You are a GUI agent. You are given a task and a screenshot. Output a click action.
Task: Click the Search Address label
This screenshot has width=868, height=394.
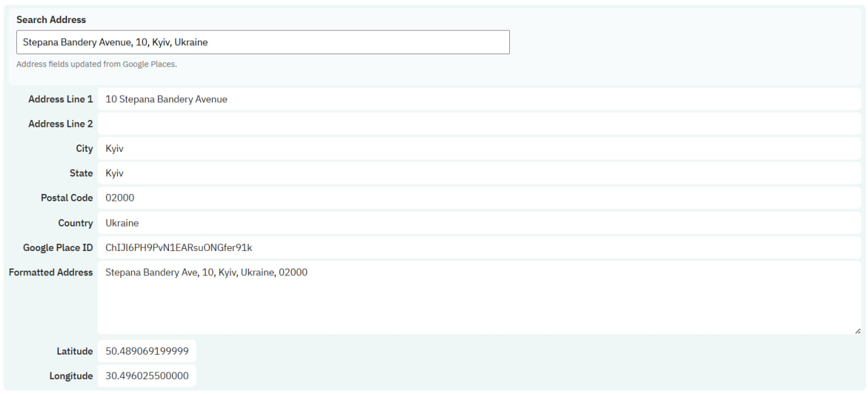click(51, 20)
